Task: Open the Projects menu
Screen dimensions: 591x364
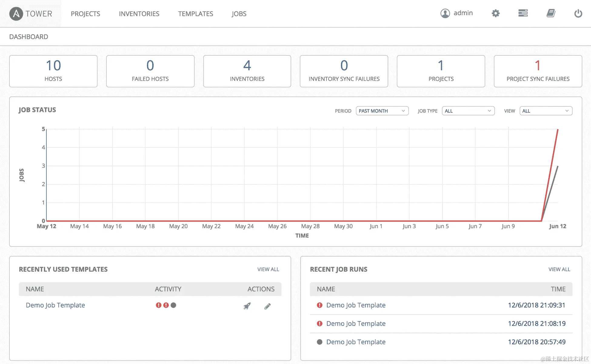Action: [x=85, y=14]
